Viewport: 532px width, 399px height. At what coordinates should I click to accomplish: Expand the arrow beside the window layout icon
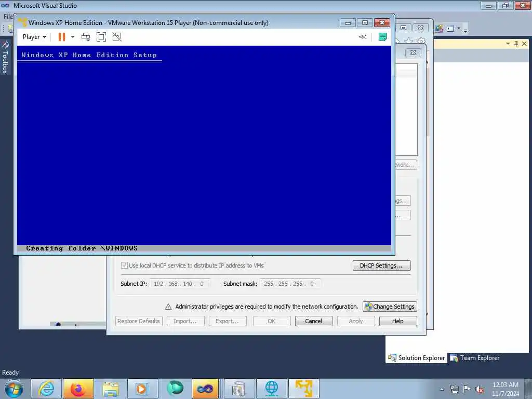click(459, 29)
